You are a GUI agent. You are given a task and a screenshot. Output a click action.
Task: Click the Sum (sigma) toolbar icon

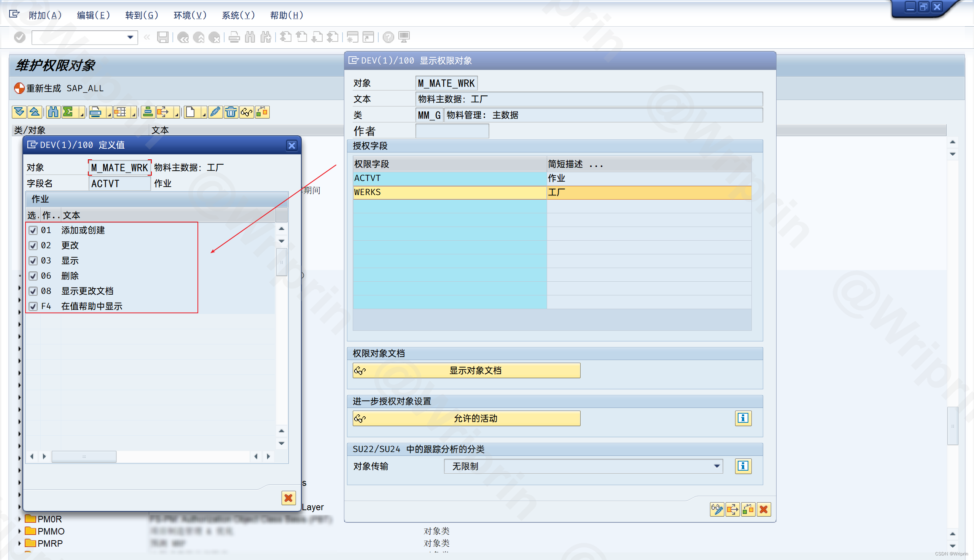(67, 112)
